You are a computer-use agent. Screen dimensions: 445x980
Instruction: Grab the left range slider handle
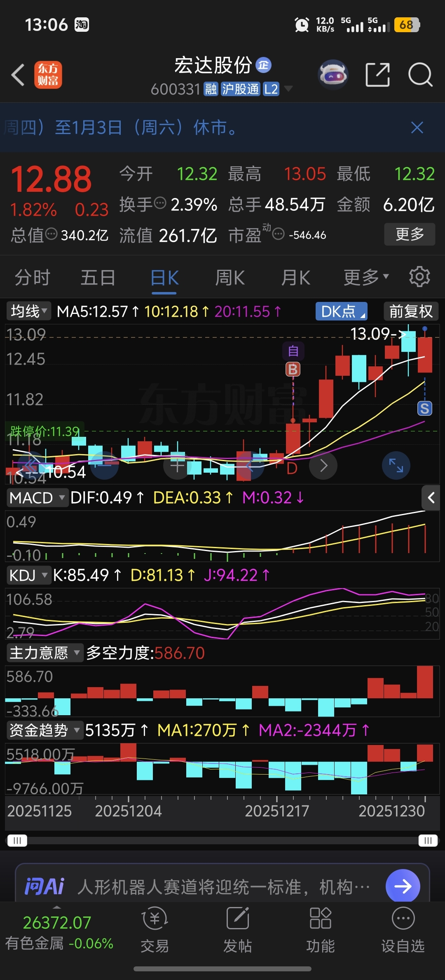(17, 841)
